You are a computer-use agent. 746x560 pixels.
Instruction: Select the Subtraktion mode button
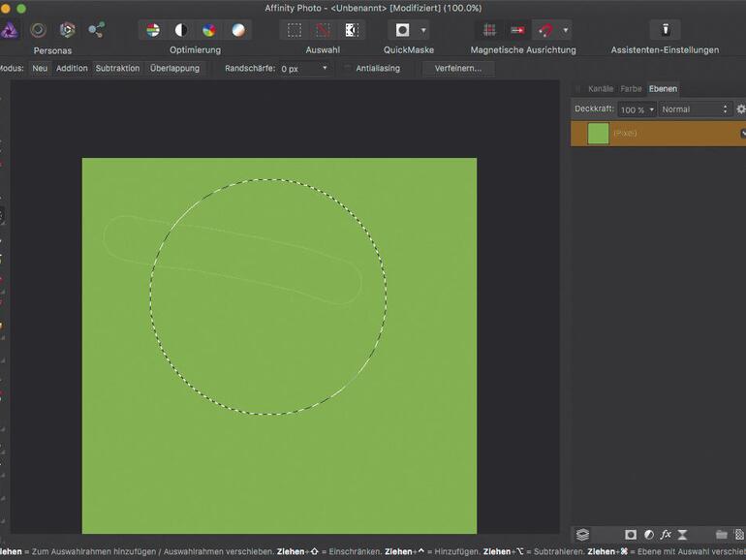point(117,69)
